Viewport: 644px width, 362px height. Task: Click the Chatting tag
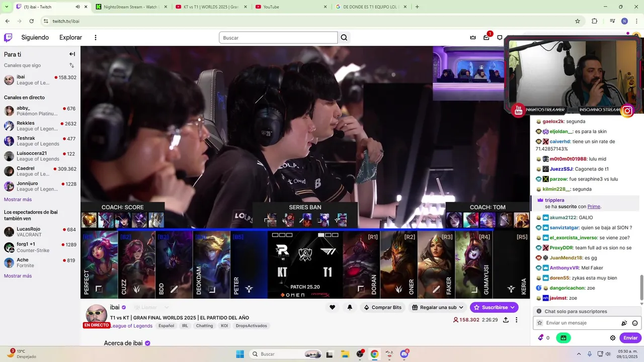click(204, 326)
